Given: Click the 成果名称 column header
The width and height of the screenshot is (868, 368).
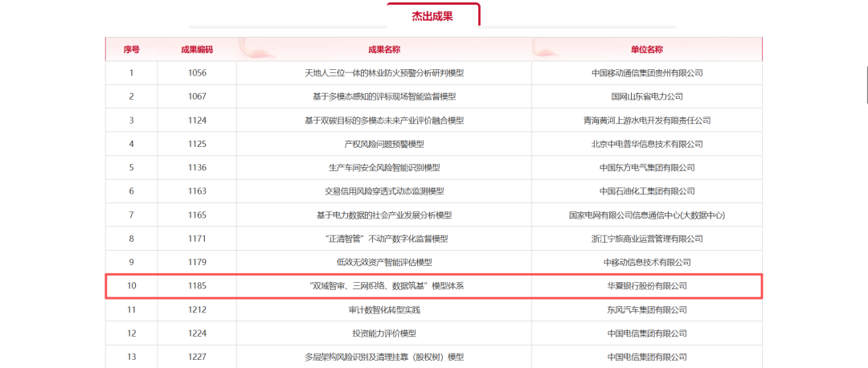Looking at the screenshot, I should [384, 49].
